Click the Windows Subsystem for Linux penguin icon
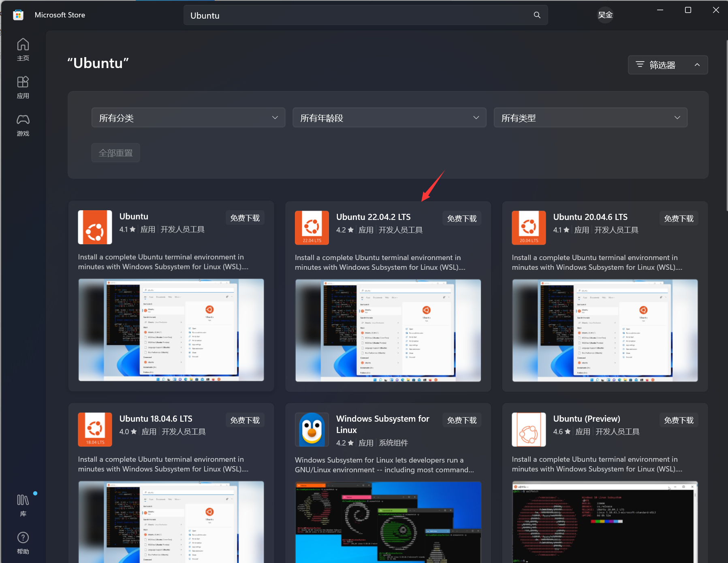This screenshot has height=563, width=728. pyautogui.click(x=312, y=429)
